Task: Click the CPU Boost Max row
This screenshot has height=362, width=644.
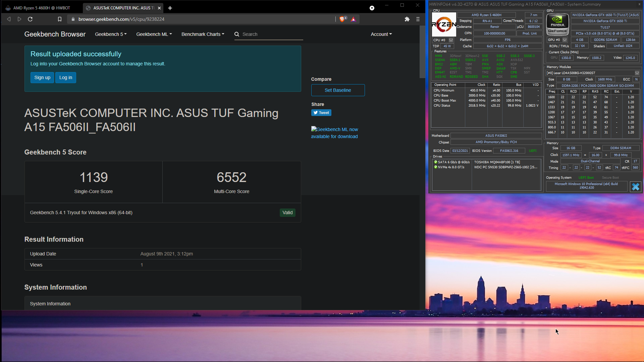Action: tap(486, 101)
